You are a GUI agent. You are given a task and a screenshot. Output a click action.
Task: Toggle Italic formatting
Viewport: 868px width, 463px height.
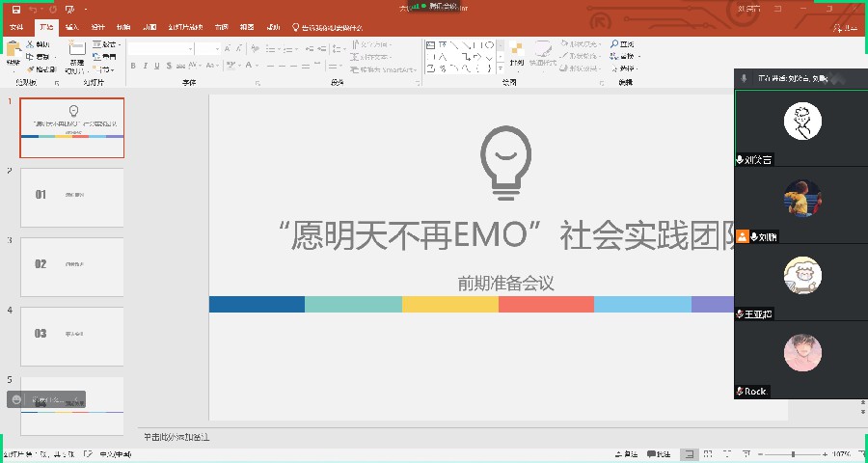(145, 66)
